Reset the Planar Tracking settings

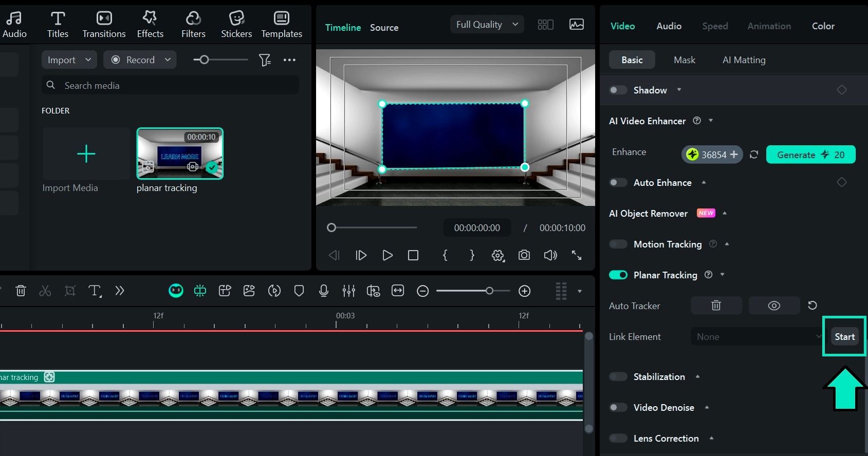[812, 306]
